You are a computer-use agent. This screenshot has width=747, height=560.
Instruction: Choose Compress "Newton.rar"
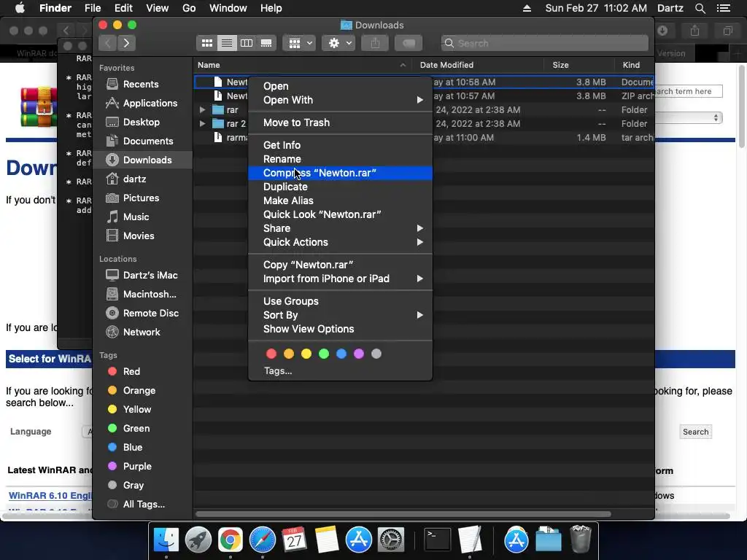[340, 173]
